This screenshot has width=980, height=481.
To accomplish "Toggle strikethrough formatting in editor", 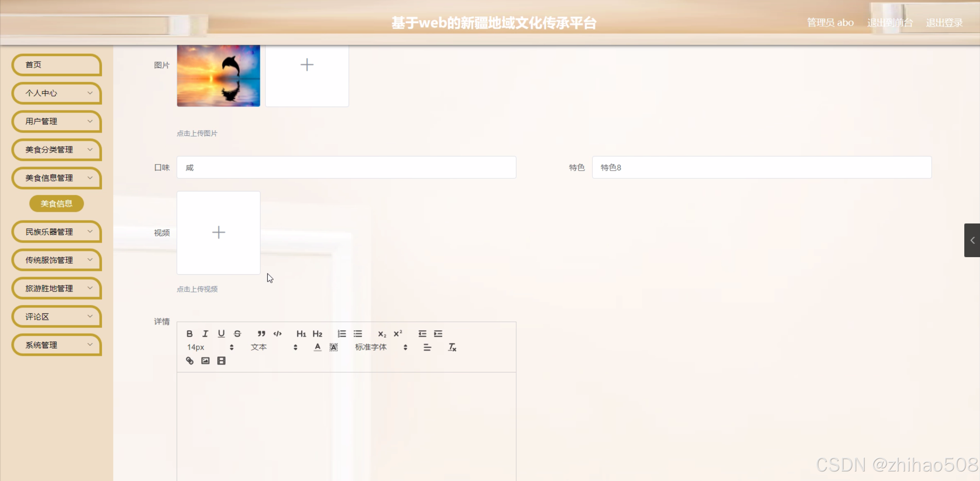I will point(237,334).
